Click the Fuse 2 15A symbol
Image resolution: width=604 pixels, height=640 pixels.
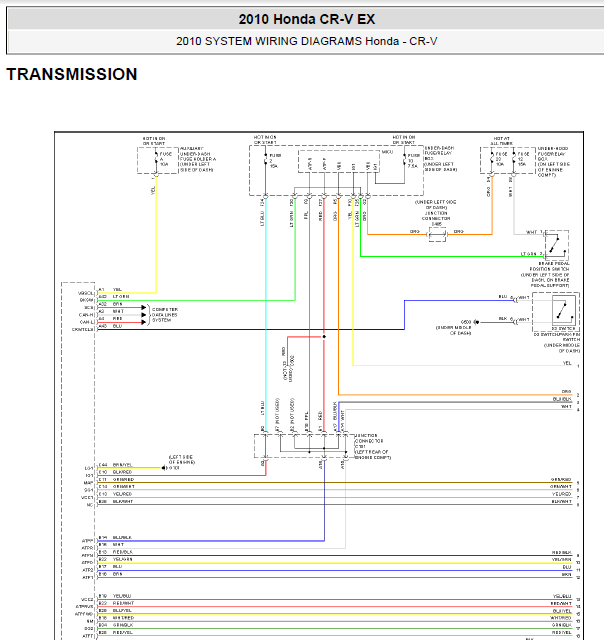coord(266,161)
